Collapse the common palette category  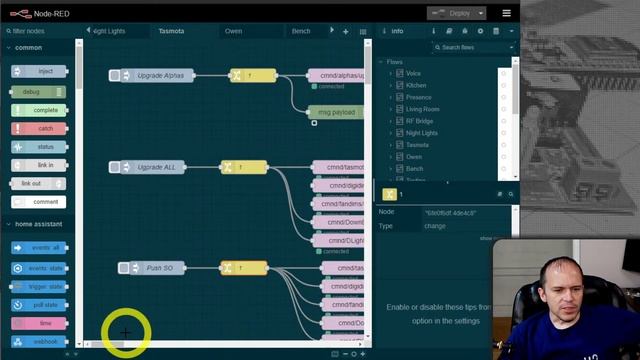(38, 48)
